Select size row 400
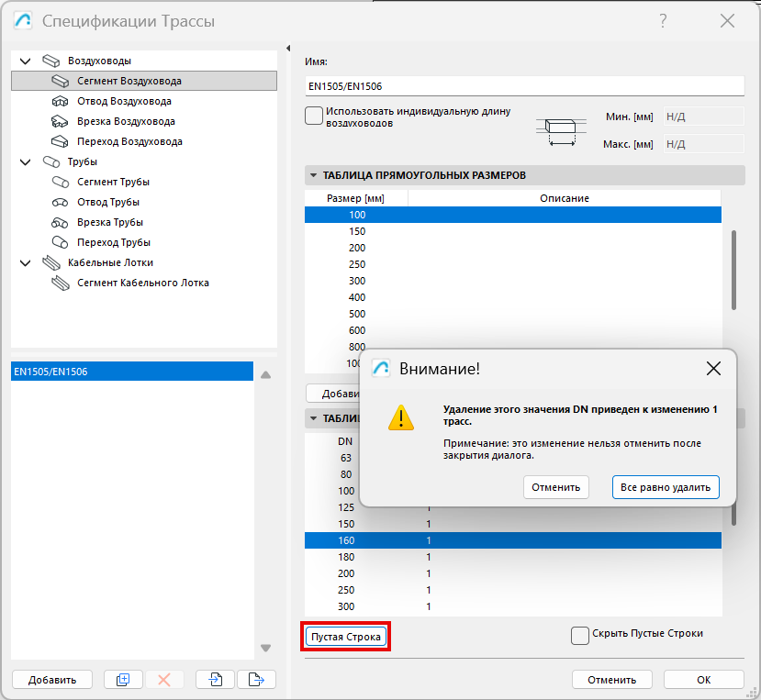The height and width of the screenshot is (700, 761). [x=513, y=297]
